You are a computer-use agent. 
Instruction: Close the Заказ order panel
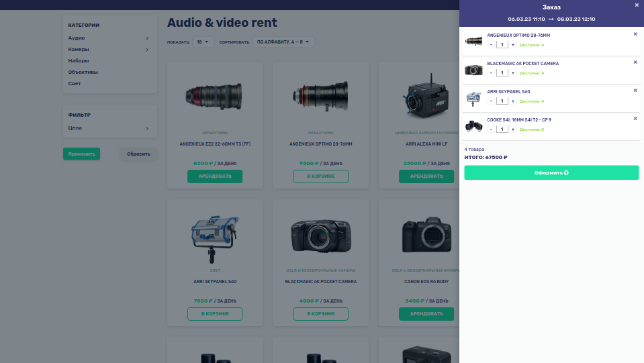click(x=637, y=5)
